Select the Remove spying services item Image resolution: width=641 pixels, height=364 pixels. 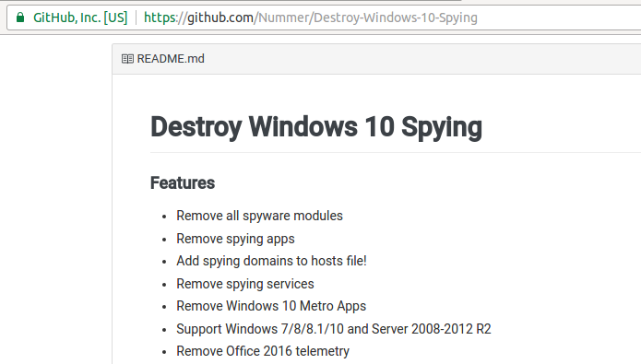point(245,284)
